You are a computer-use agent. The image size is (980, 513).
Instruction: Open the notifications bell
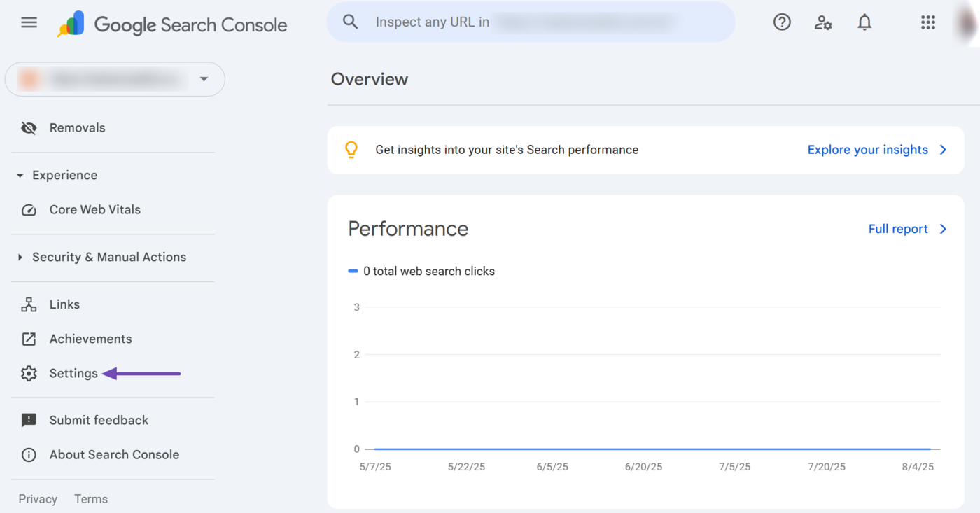(864, 22)
